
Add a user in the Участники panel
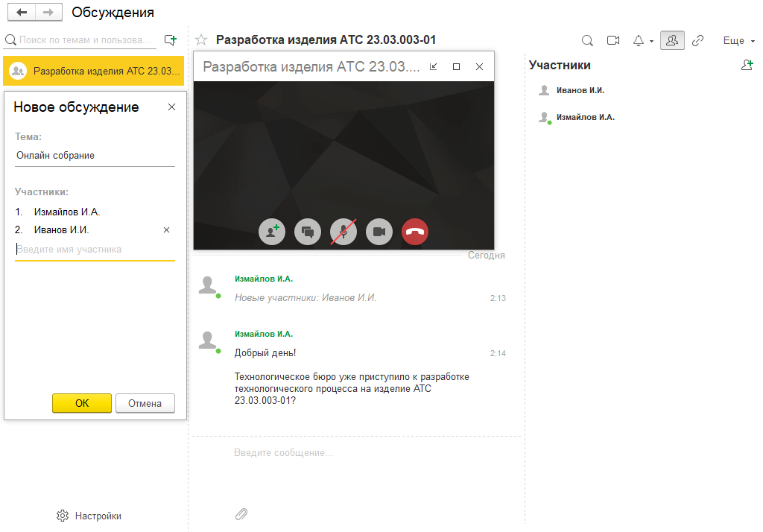[747, 66]
